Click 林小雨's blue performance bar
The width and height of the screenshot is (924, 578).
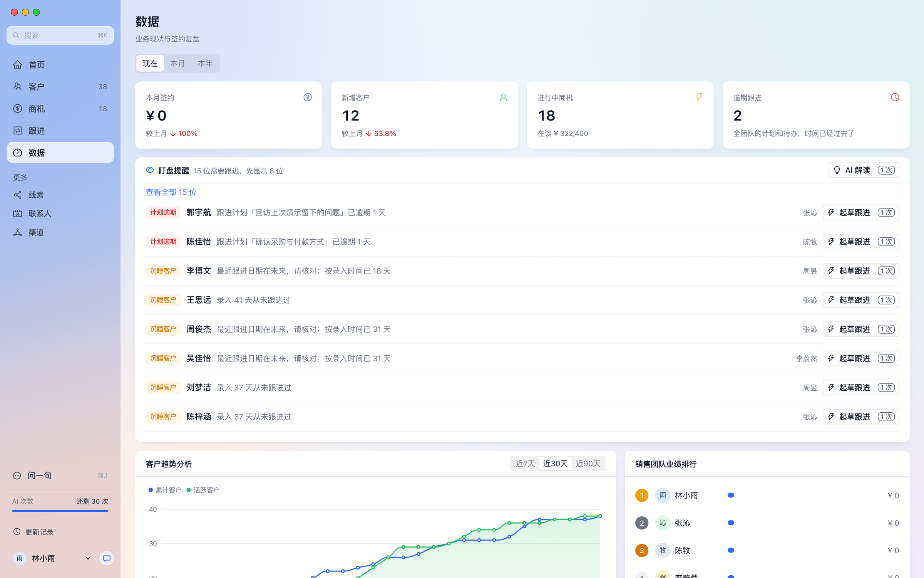click(731, 495)
